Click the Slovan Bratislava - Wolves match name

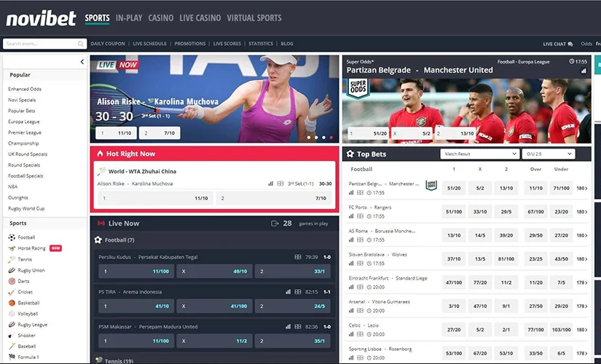pyautogui.click(x=377, y=254)
